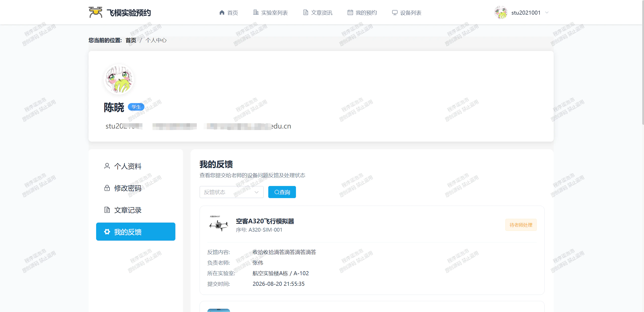Screen dimensions: 644x312
Task: Click the search icon in 查询 button
Action: coord(277,192)
